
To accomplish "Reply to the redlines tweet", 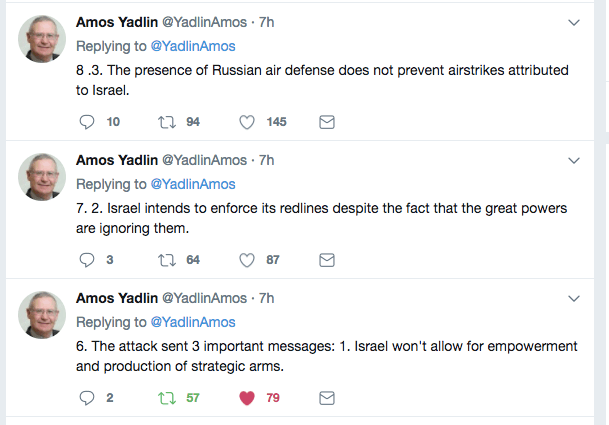I will [86, 260].
